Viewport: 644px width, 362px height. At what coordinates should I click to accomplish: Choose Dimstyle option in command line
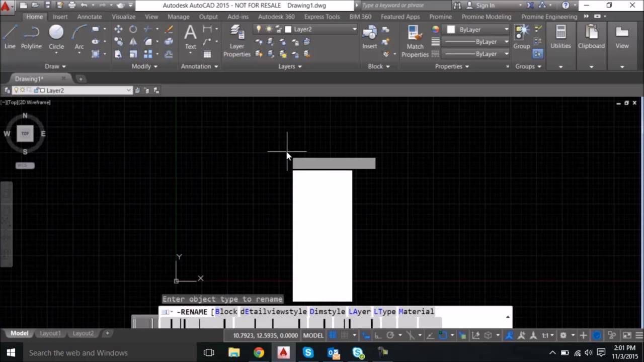(328, 312)
